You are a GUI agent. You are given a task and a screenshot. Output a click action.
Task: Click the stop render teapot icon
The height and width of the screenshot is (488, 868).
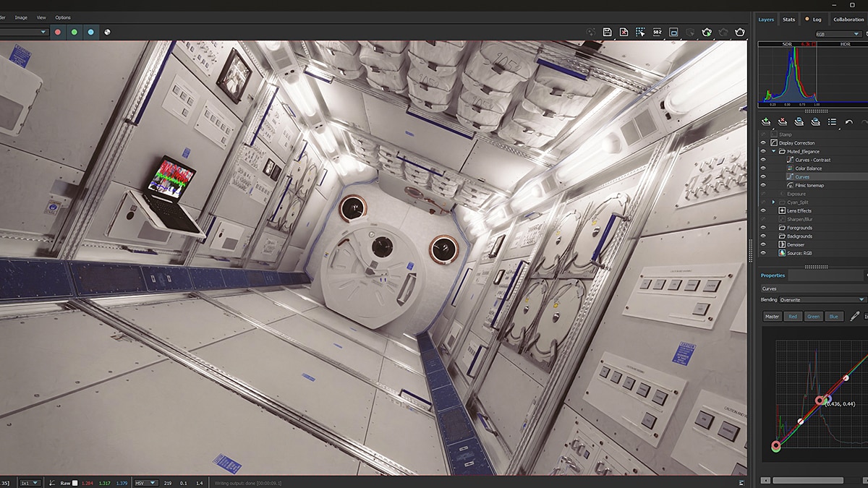(x=723, y=32)
